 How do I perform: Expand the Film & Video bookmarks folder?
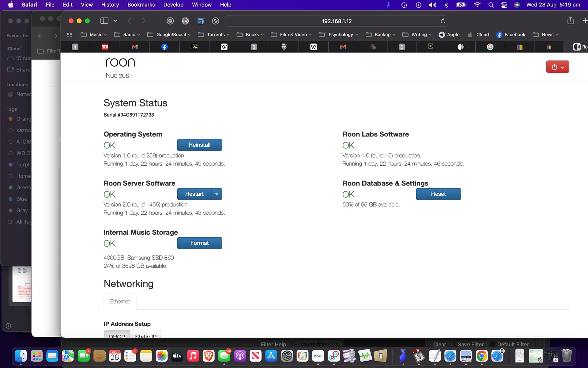coord(291,35)
